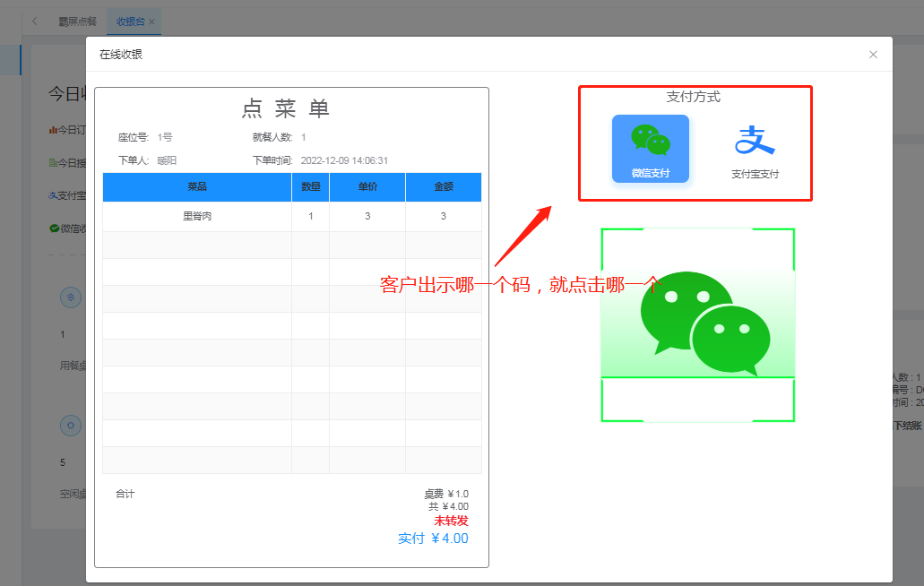Select the 里脊肉 dish cell

197,216
